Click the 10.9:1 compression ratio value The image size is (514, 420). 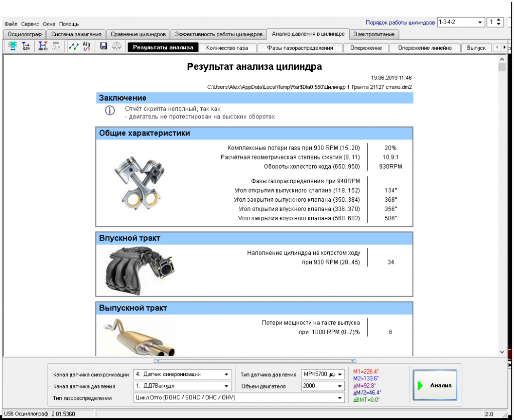391,157
